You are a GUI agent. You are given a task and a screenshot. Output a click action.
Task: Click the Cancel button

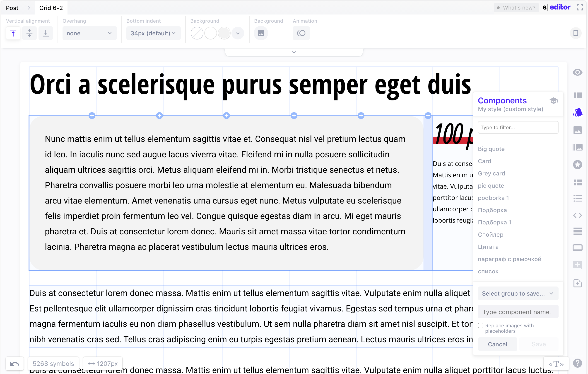(497, 344)
